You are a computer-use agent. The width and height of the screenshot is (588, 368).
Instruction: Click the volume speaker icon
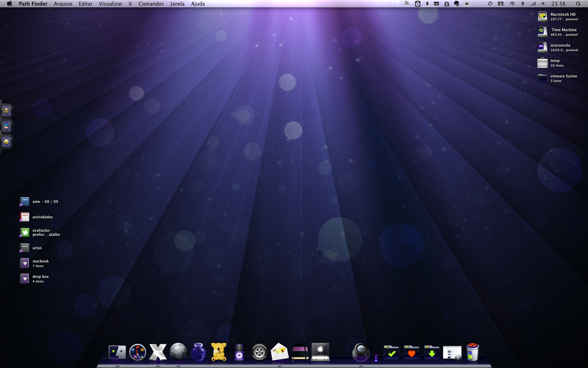coord(543,4)
